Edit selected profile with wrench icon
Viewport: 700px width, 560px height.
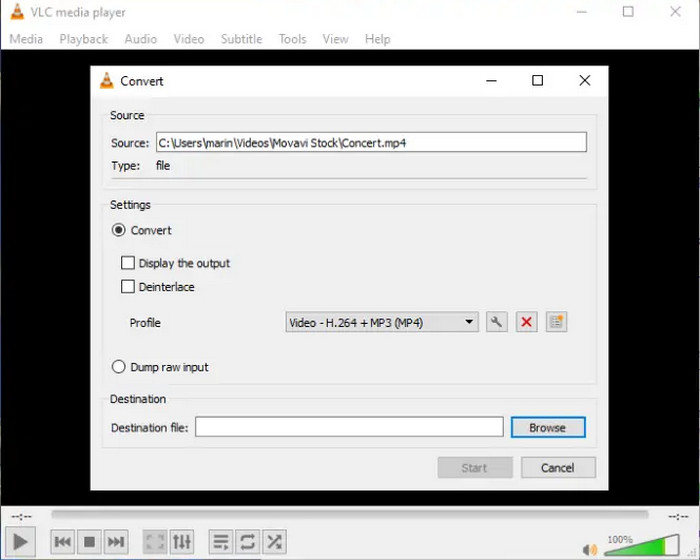tap(496, 322)
